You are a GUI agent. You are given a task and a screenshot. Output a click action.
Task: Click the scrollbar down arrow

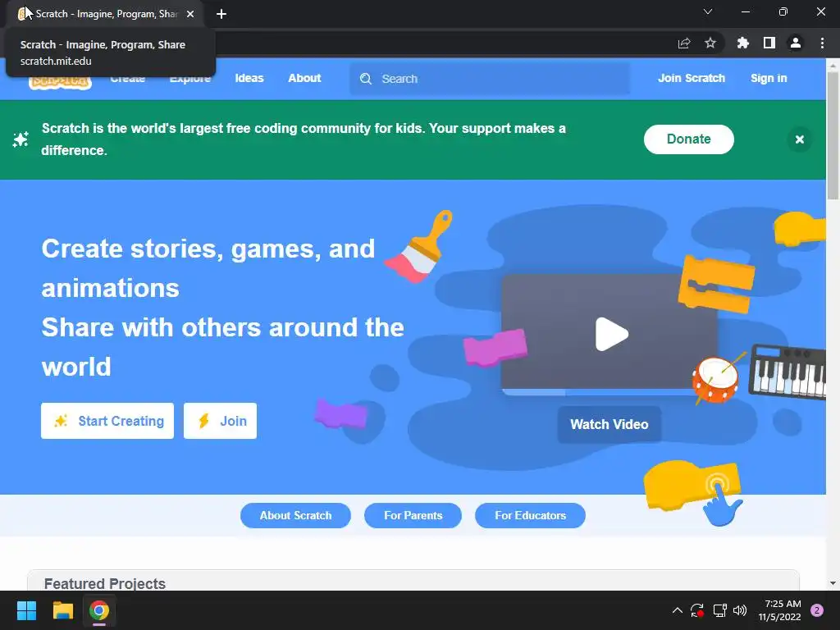[833, 583]
